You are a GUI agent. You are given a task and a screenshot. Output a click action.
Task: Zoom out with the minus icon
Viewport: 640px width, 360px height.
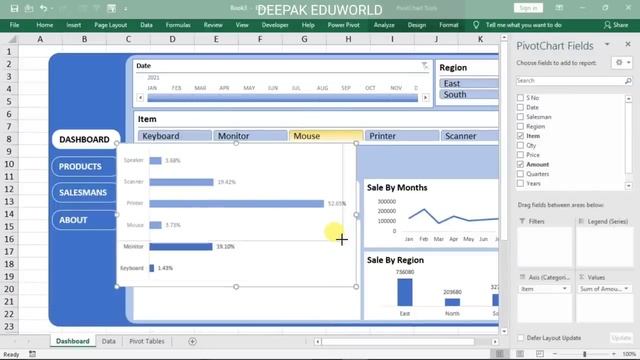tap(555, 354)
